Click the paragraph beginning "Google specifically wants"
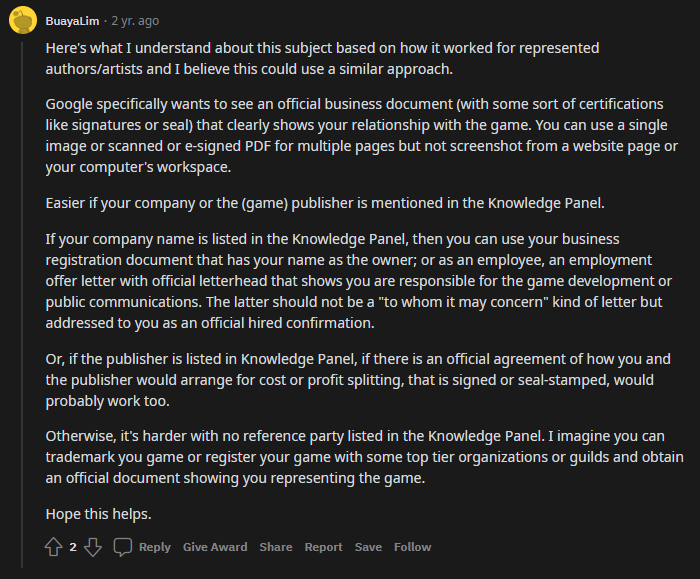Image resolution: width=700 pixels, height=579 pixels. pos(362,135)
